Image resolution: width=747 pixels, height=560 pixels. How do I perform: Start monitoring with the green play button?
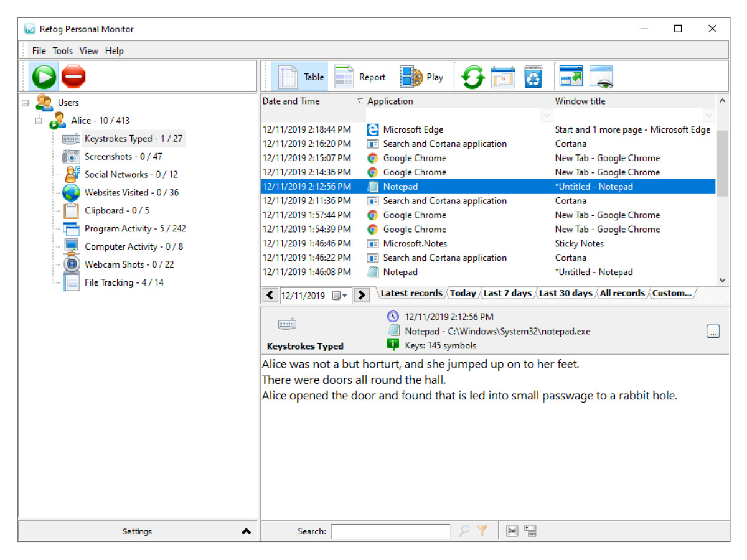click(45, 77)
